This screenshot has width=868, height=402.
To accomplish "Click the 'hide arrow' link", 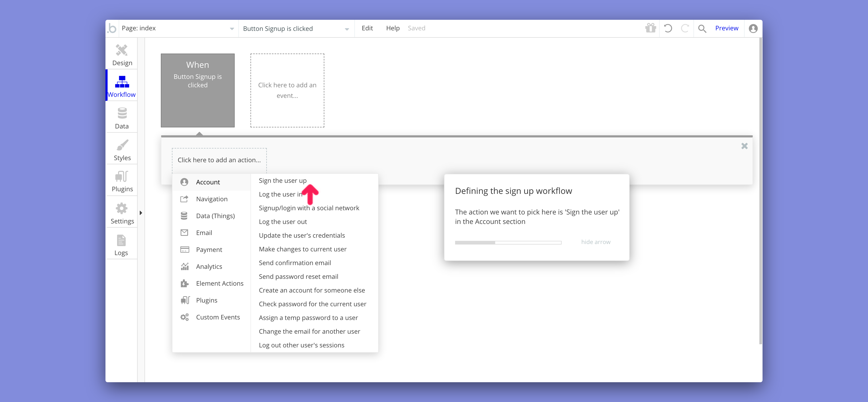I will pyautogui.click(x=595, y=242).
